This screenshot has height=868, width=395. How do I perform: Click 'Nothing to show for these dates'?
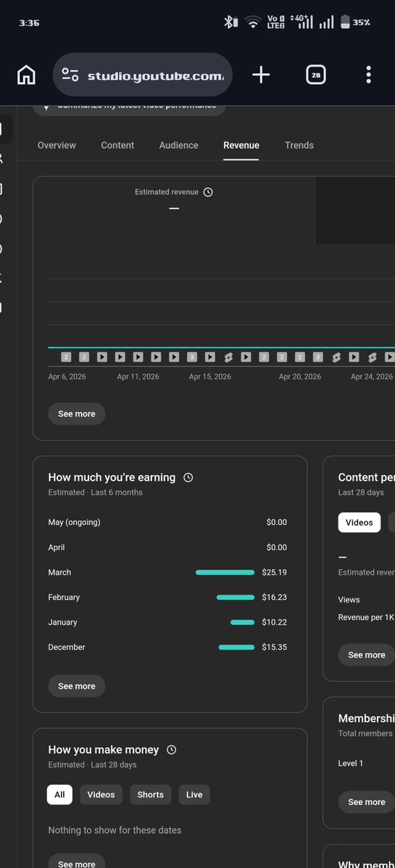click(115, 830)
